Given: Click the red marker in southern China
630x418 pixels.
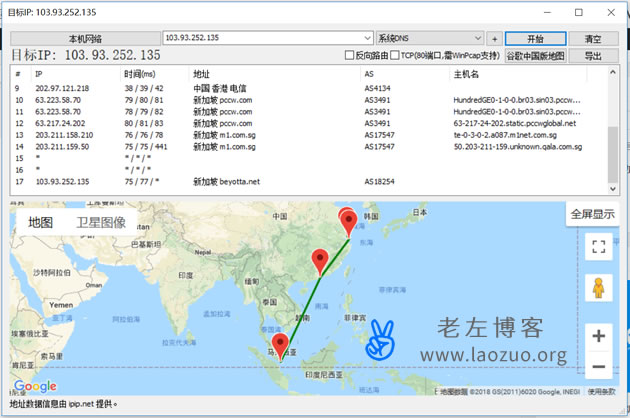Looking at the screenshot, I should (320, 260).
